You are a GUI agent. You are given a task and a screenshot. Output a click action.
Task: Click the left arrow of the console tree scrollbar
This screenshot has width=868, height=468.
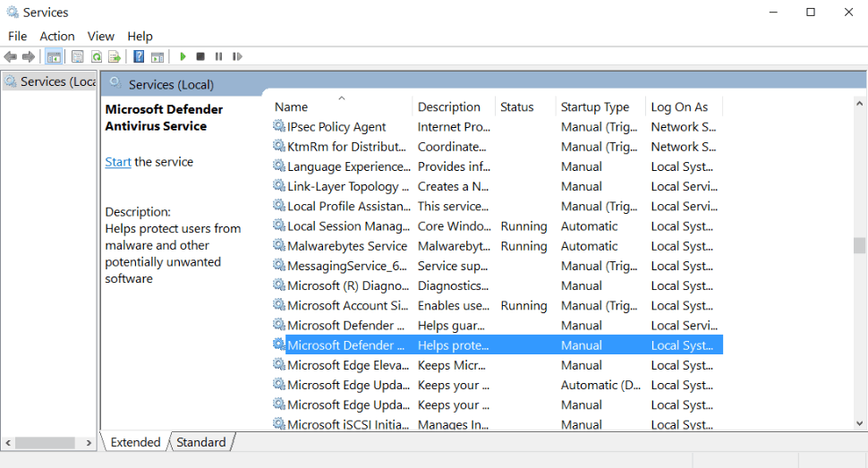[8, 443]
